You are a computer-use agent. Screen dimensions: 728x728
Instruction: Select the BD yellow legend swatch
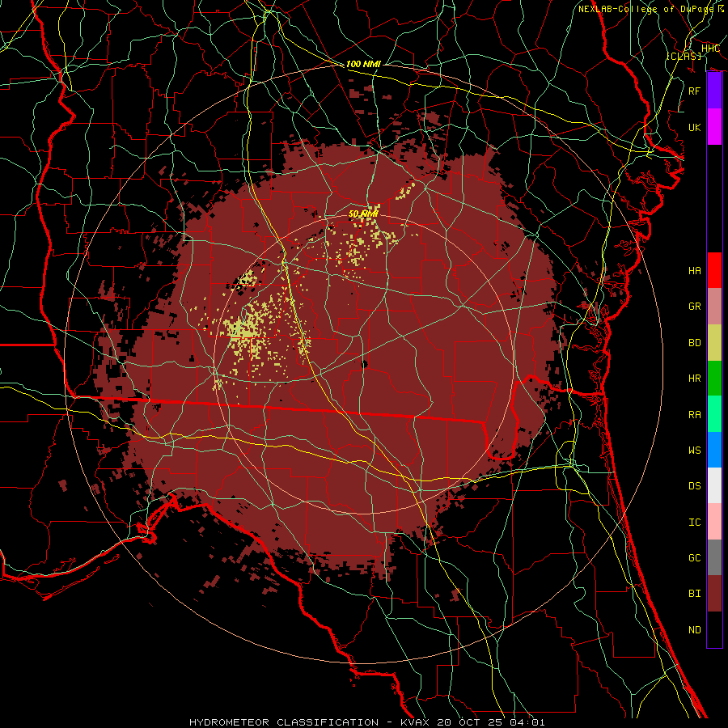click(x=714, y=342)
